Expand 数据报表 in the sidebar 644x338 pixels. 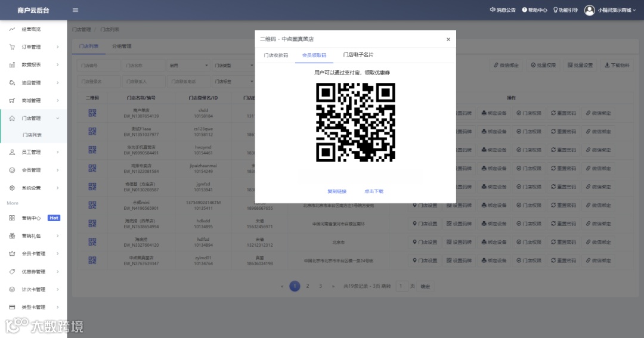[33, 65]
